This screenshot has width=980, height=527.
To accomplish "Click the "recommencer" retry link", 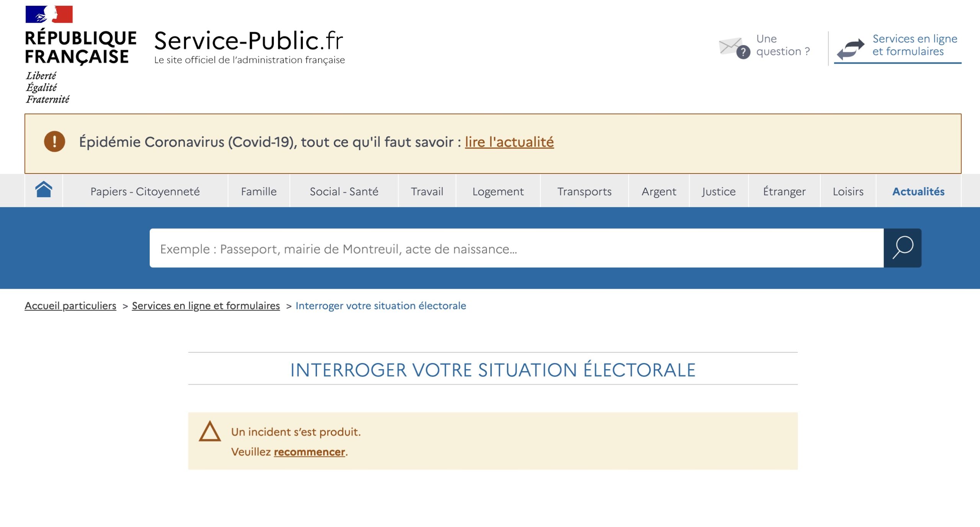I will 309,452.
